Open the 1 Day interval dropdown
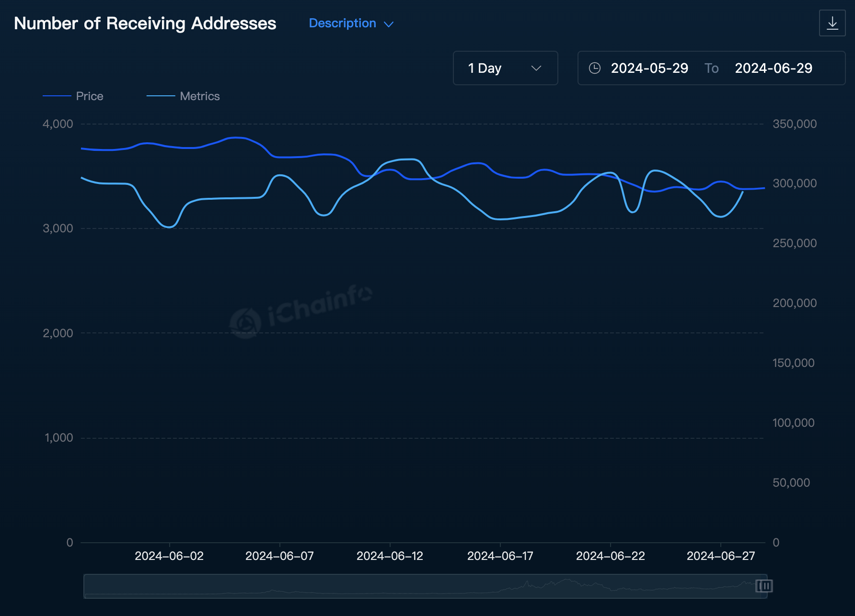 point(505,68)
